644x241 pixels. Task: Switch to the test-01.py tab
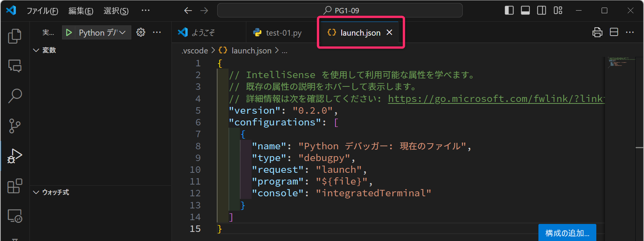[x=283, y=33]
